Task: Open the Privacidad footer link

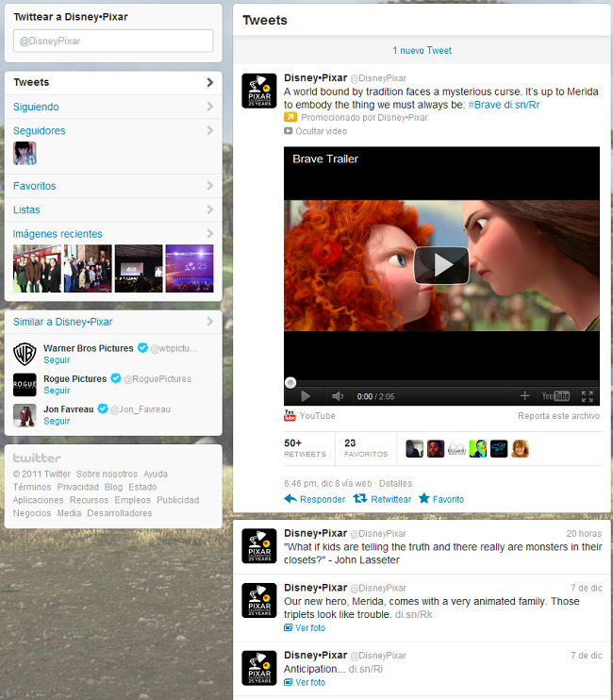Action: tap(77, 487)
